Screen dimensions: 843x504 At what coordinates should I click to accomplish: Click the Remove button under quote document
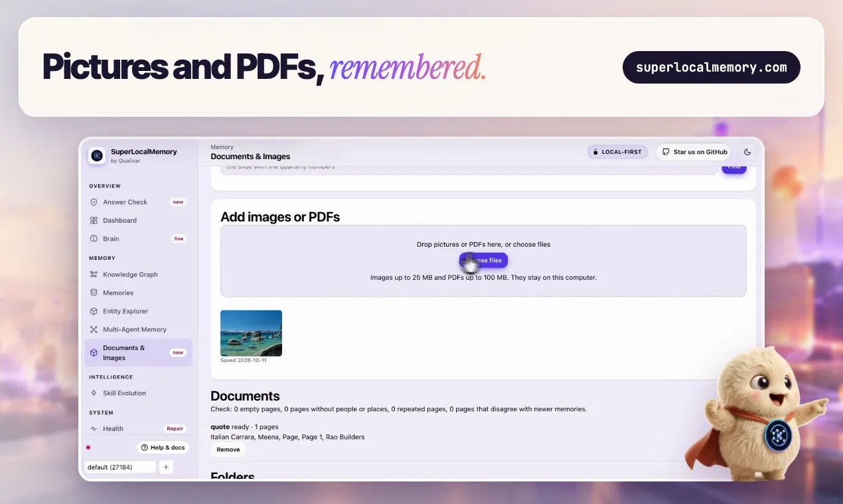pyautogui.click(x=228, y=450)
